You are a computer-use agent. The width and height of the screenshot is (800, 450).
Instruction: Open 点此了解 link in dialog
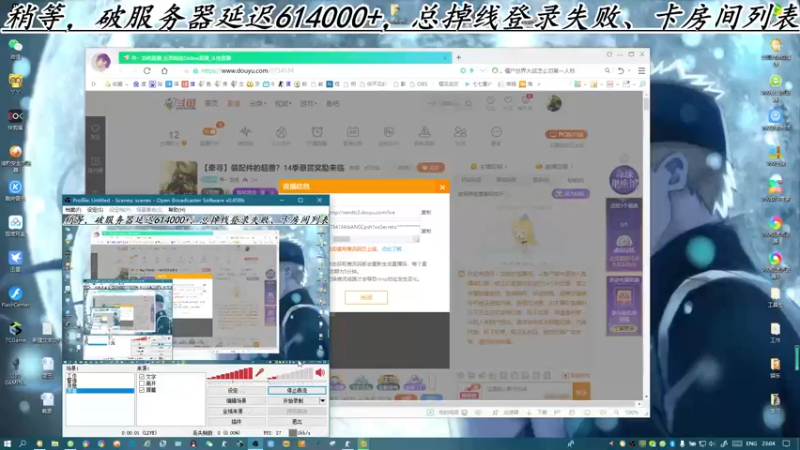[x=391, y=249]
